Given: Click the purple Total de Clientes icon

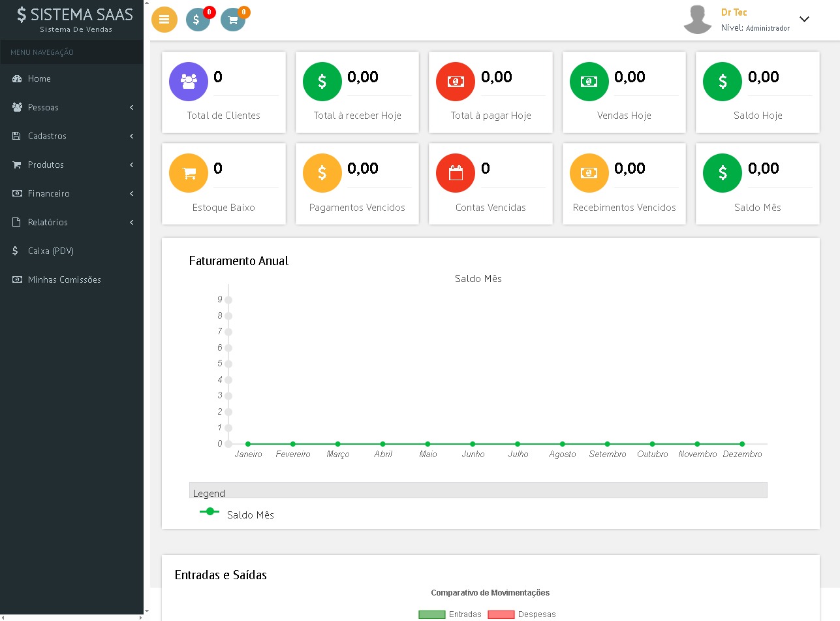Looking at the screenshot, I should (189, 82).
